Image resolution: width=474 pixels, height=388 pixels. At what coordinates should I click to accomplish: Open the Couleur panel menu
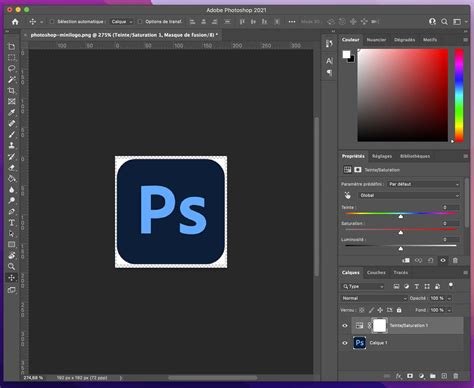point(465,40)
